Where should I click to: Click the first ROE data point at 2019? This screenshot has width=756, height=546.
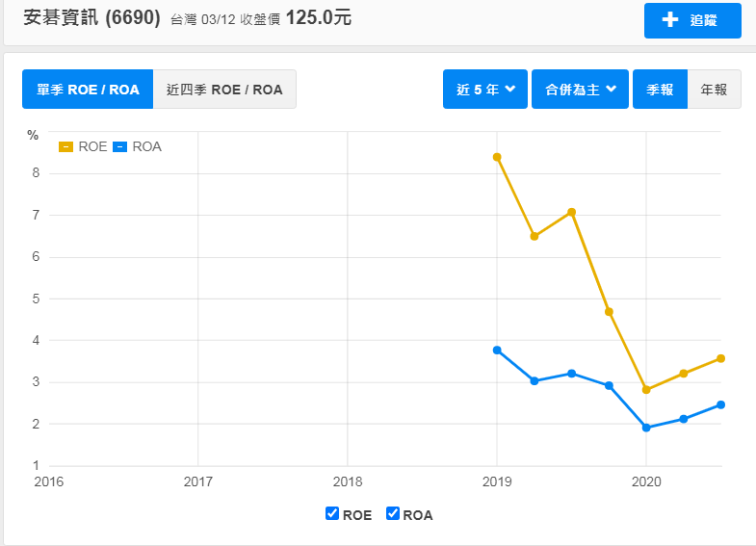tap(497, 157)
